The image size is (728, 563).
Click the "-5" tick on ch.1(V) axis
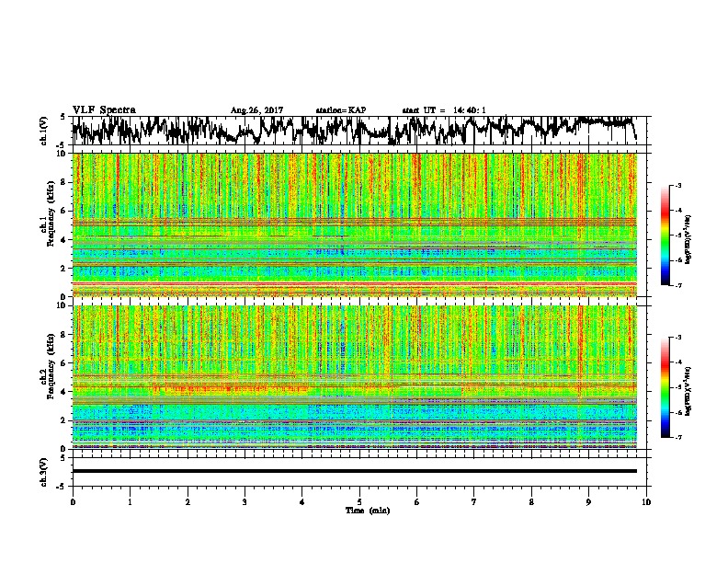click(63, 145)
